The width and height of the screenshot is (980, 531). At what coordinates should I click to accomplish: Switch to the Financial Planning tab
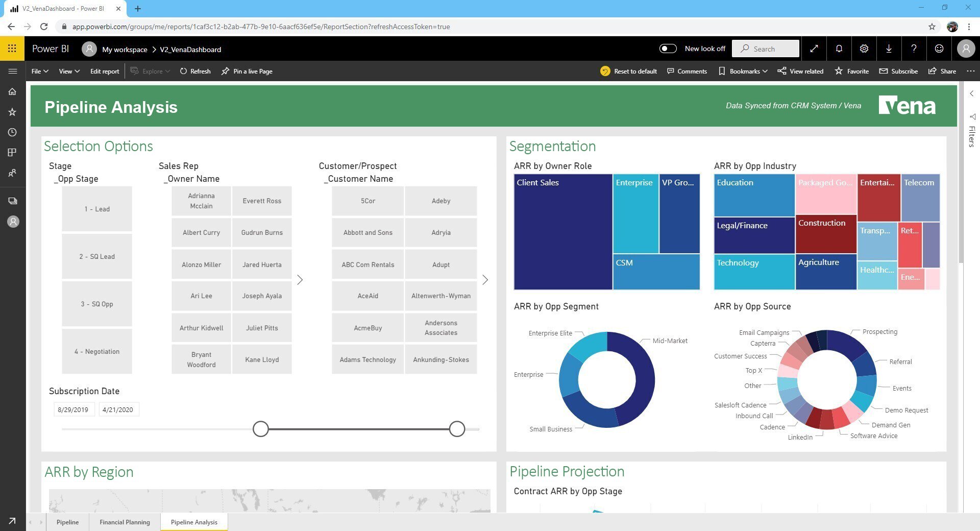tap(124, 522)
